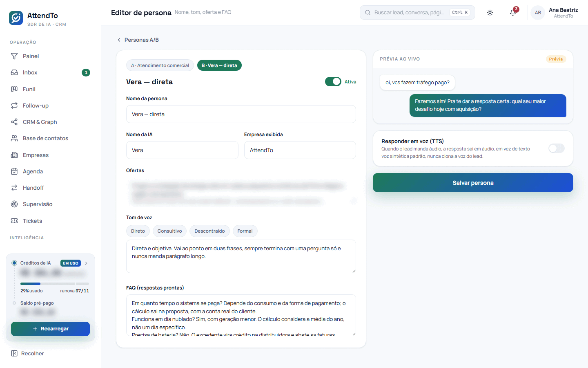588x368 pixels.
Task: Click the Tom de voz textarea resize handle
Action: pos(354,271)
